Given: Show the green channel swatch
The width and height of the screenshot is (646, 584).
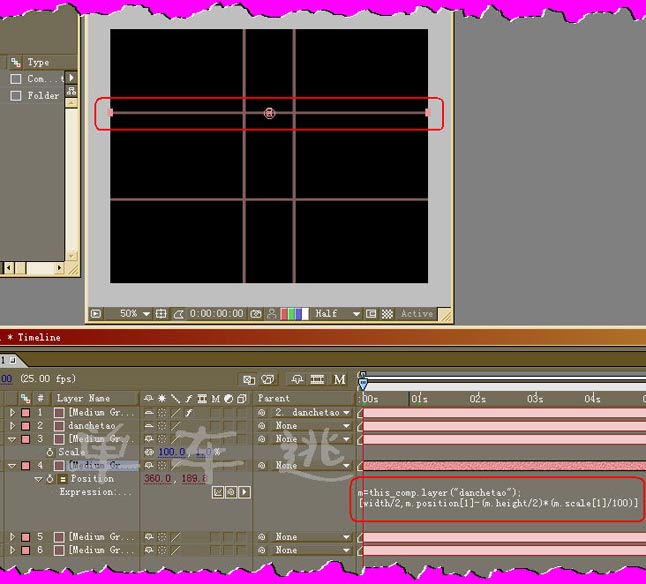Looking at the screenshot, I should click(291, 314).
